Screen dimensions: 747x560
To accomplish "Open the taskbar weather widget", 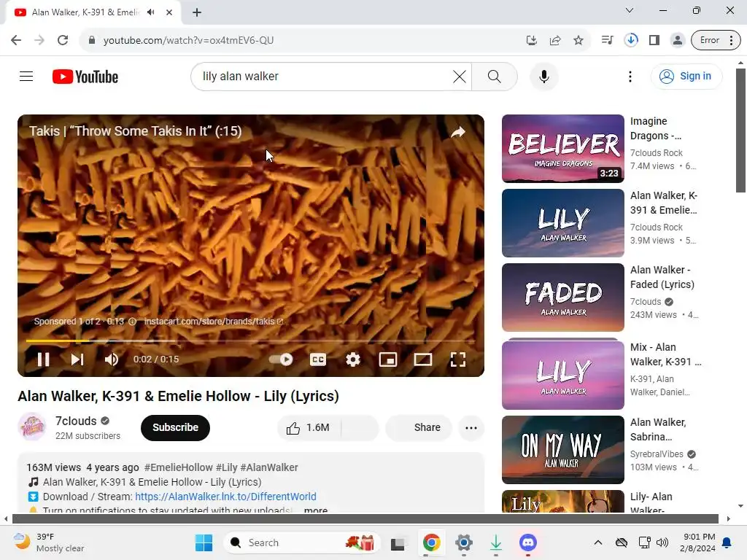I will (49, 542).
